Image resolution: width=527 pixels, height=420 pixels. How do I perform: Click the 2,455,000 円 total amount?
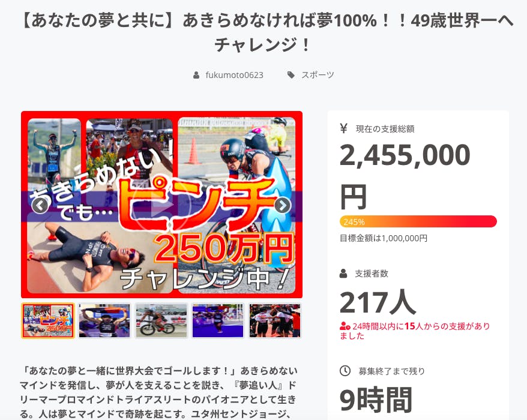(405, 176)
